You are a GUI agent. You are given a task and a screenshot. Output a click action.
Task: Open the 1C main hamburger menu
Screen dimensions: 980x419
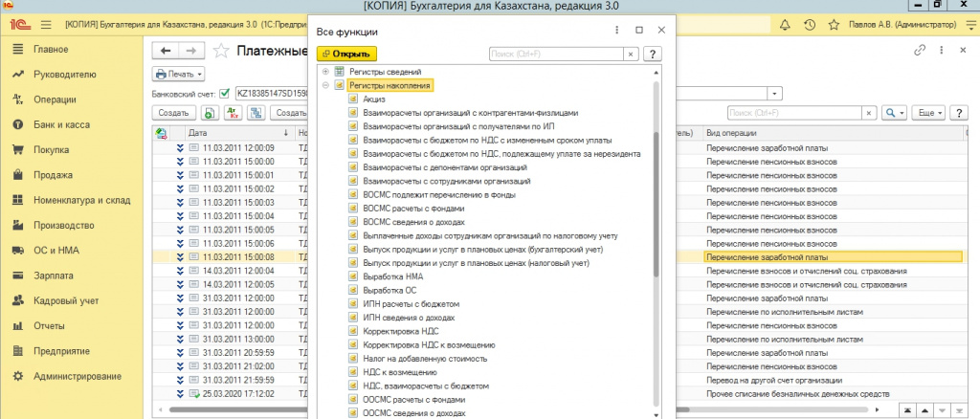(46, 25)
